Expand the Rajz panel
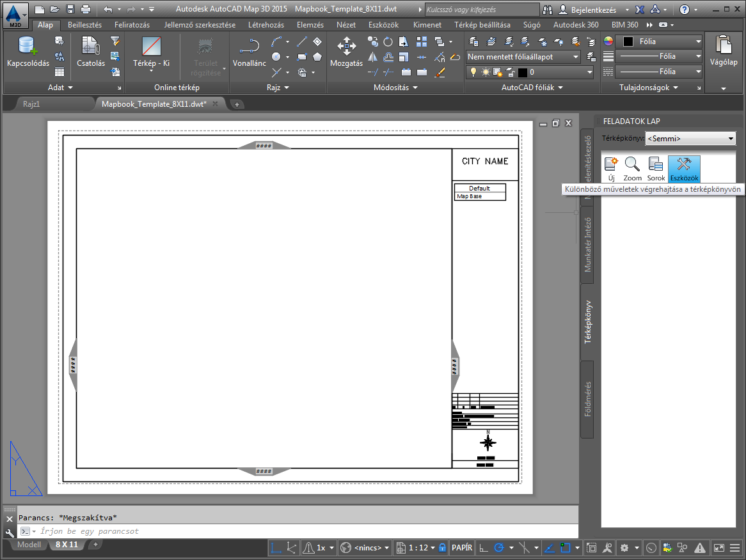 278,88
